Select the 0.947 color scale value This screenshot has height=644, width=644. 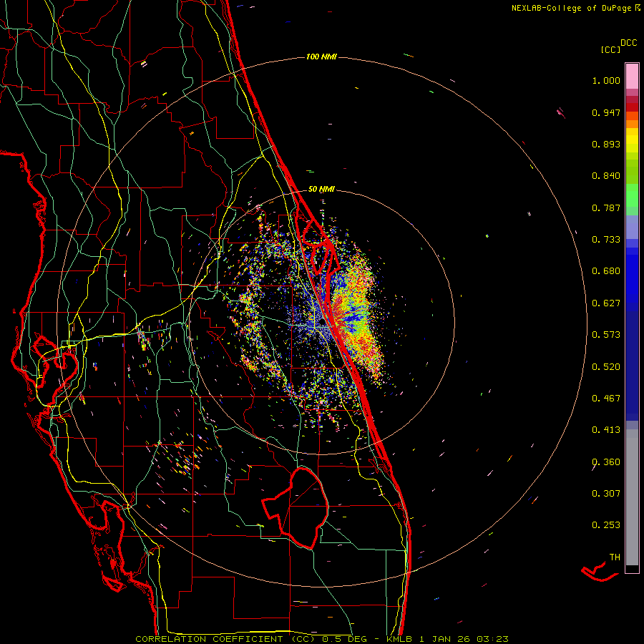606,112
